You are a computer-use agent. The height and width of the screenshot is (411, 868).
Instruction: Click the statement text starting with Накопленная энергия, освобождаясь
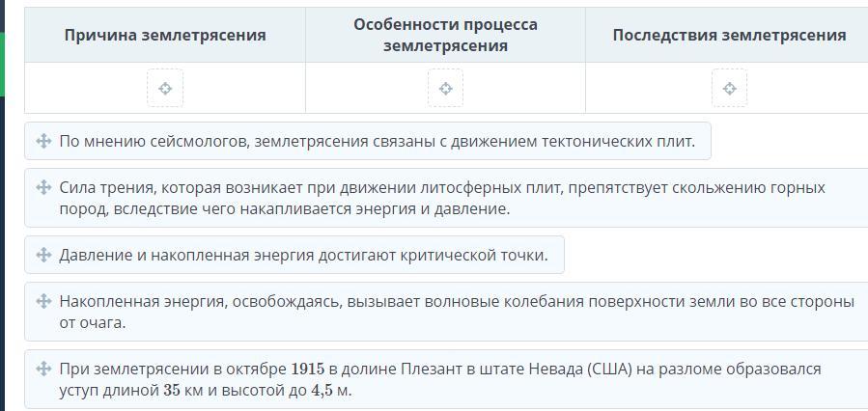click(456, 312)
